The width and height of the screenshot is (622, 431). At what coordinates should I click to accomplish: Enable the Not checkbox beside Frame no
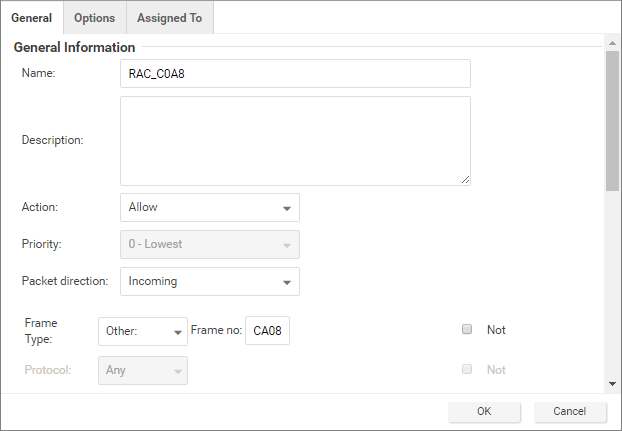(x=467, y=330)
